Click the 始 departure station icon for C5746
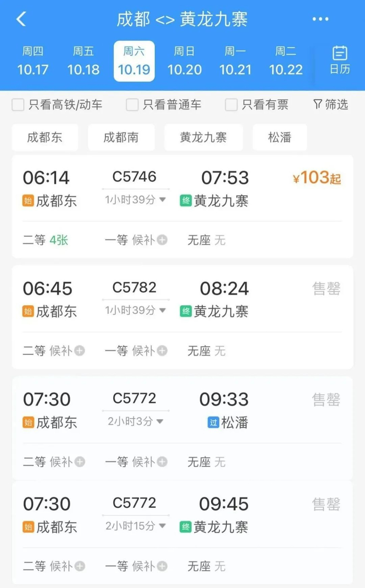The image size is (365, 588). [29, 200]
